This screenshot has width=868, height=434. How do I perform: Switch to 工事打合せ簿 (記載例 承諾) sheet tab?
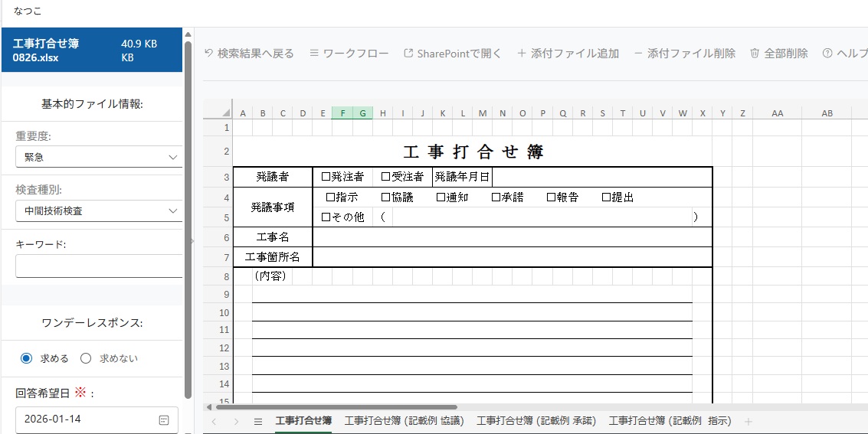coord(536,421)
